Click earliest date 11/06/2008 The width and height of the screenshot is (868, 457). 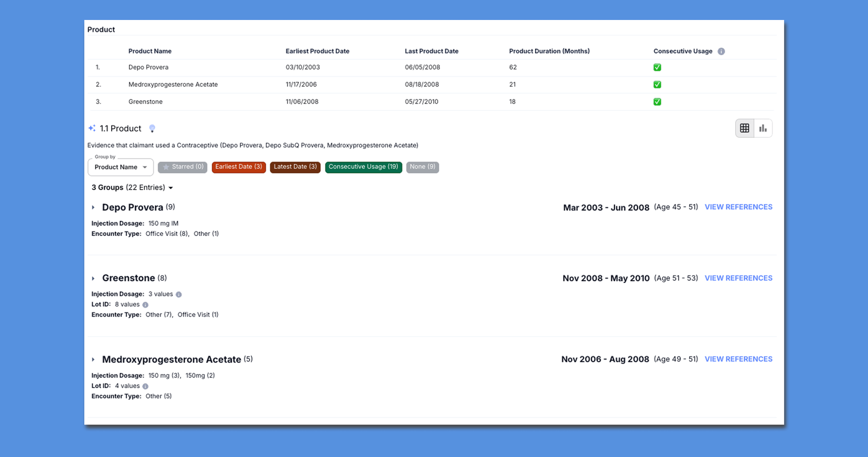tap(302, 102)
